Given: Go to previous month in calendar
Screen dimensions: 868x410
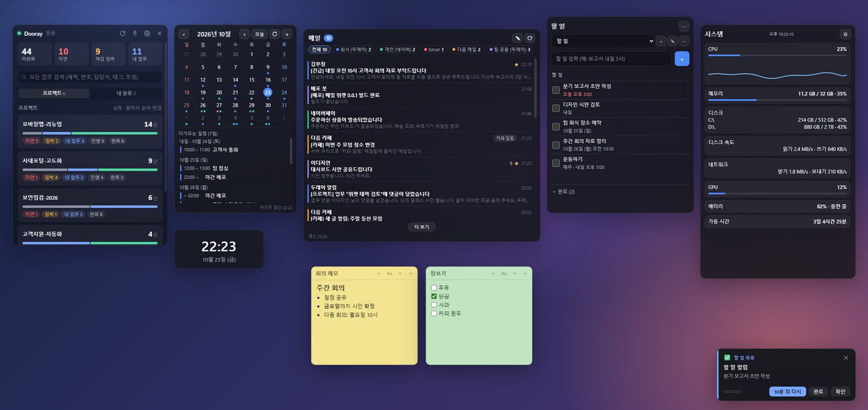Looking at the screenshot, I should [x=184, y=34].
